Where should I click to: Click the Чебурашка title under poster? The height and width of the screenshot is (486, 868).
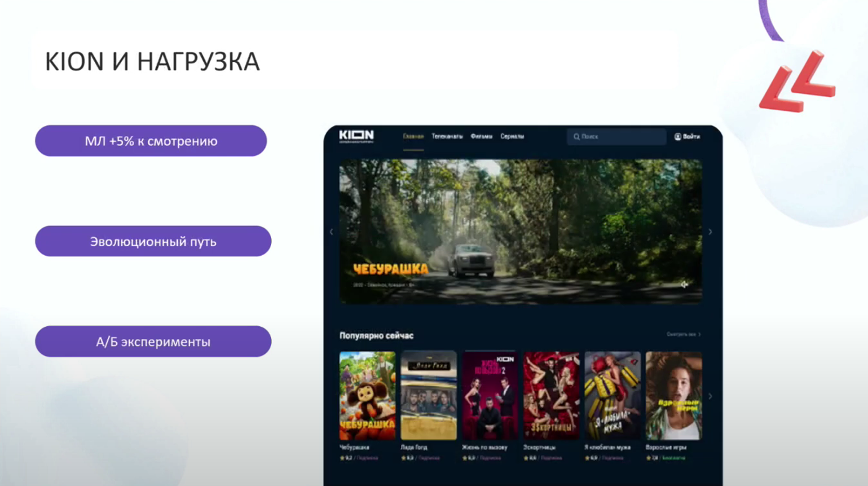(x=354, y=447)
